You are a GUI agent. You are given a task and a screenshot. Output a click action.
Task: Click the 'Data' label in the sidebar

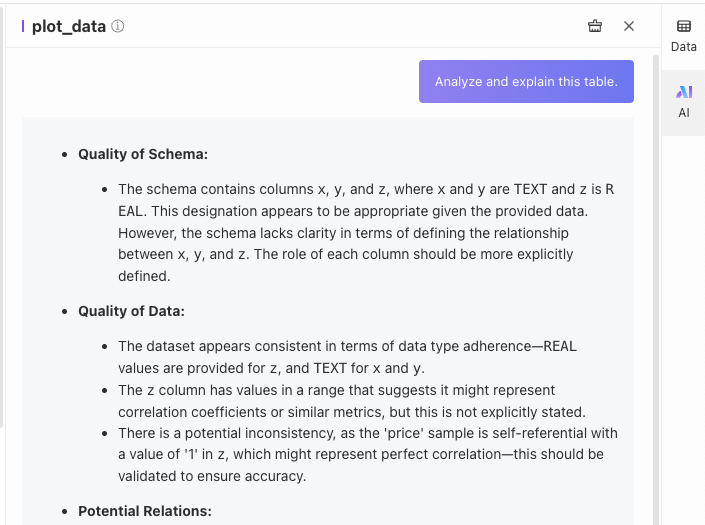click(684, 47)
